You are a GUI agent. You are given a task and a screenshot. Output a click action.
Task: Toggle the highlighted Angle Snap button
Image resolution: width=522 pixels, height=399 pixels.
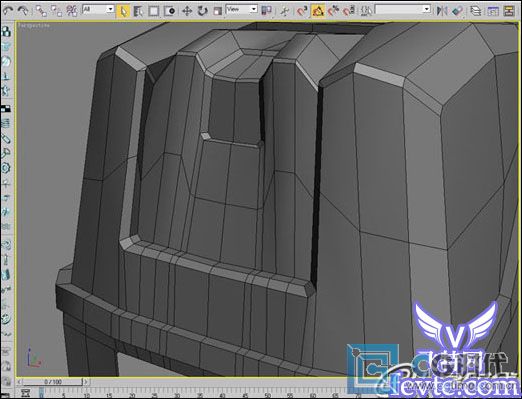pos(318,11)
